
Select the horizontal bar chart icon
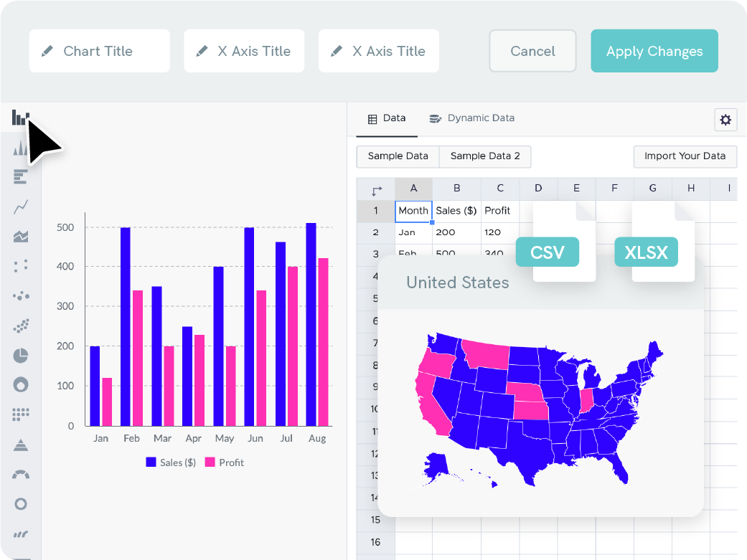click(x=20, y=177)
